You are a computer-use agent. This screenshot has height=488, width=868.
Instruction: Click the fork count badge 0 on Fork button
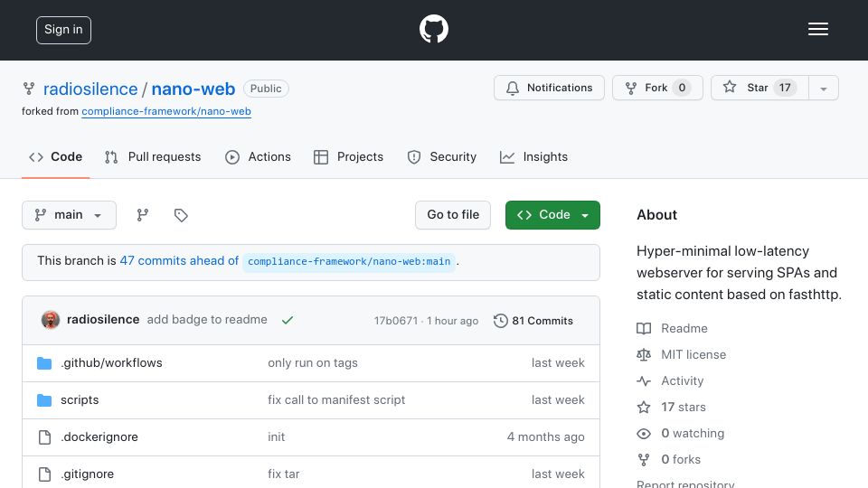click(x=682, y=88)
